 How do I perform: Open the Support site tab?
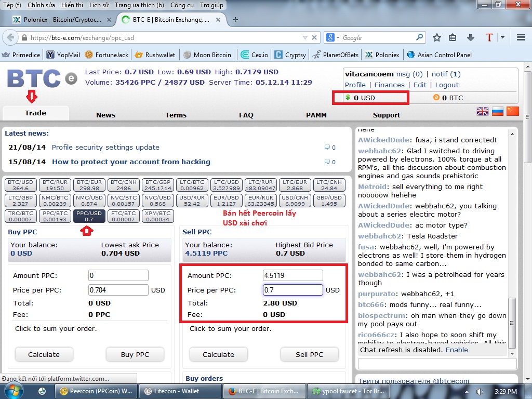pyautogui.click(x=387, y=115)
